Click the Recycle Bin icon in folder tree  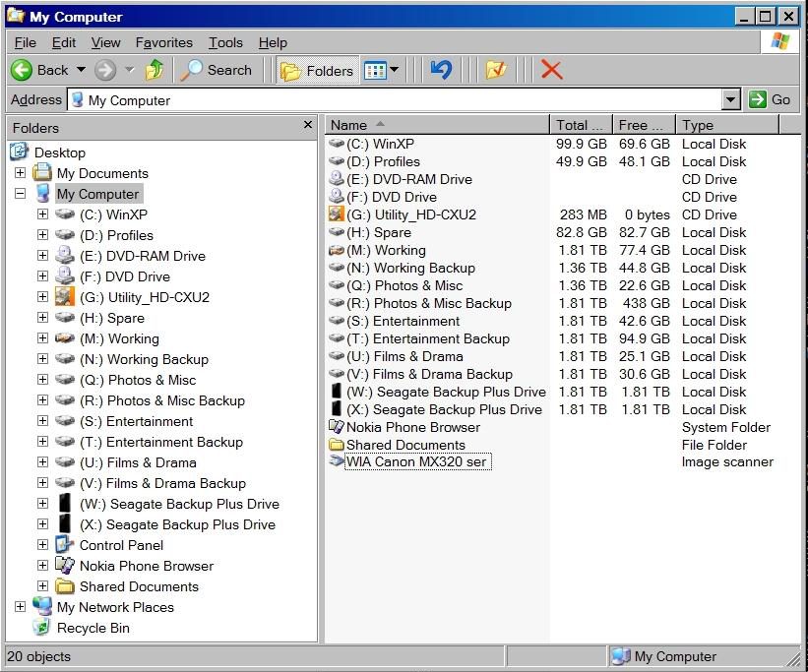coord(41,627)
